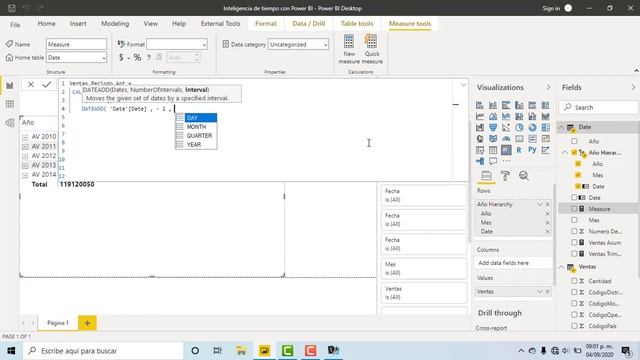Expand the AV 2013 row
This screenshot has width=640, height=360.
pos(25,165)
